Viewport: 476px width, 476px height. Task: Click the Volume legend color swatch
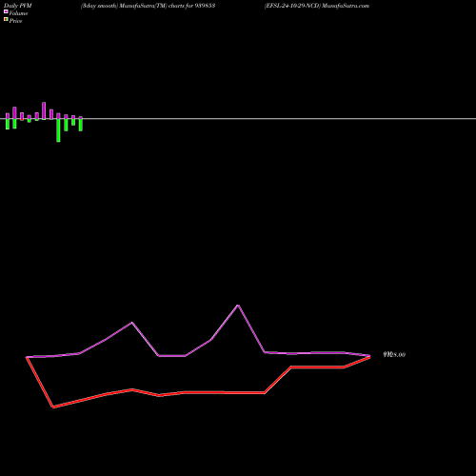point(6,11)
